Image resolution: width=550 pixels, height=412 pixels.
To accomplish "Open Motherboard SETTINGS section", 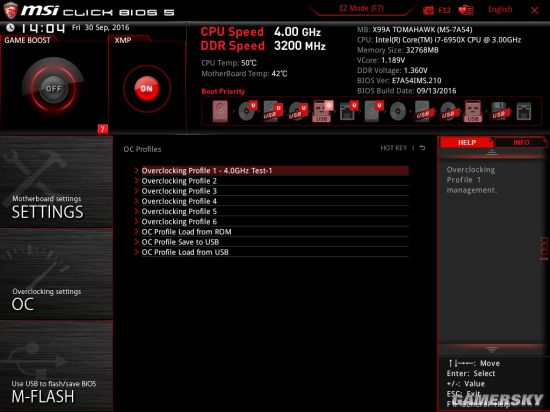I will pyautogui.click(x=56, y=182).
